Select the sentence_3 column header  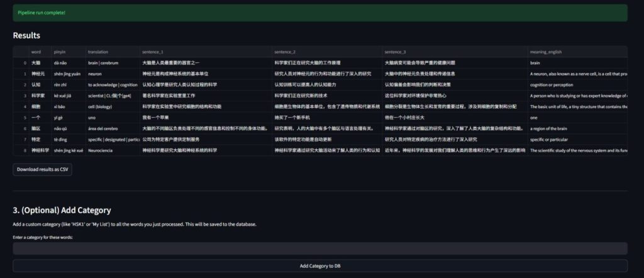pos(395,52)
